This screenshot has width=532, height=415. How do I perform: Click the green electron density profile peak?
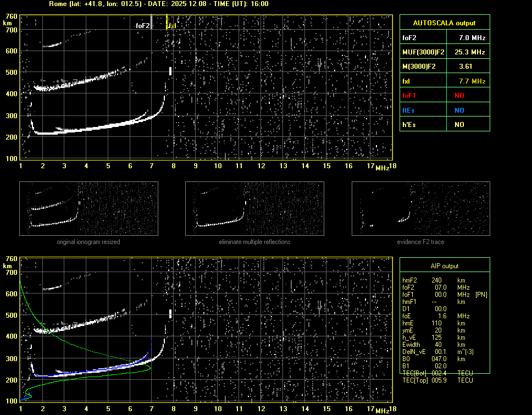(149, 369)
